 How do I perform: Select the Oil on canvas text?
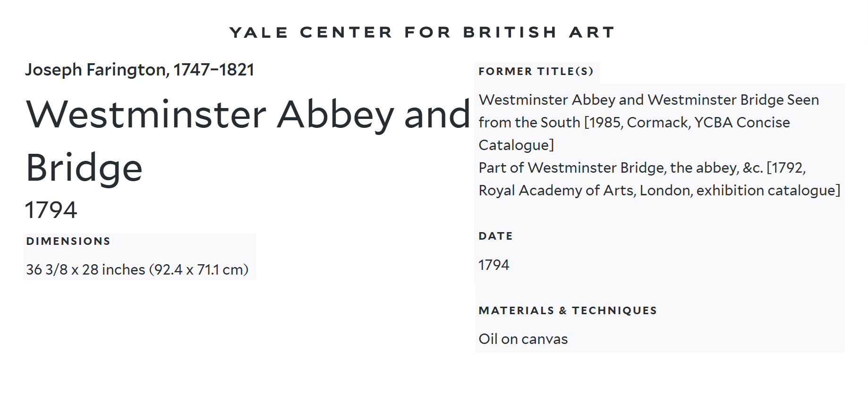[523, 339]
